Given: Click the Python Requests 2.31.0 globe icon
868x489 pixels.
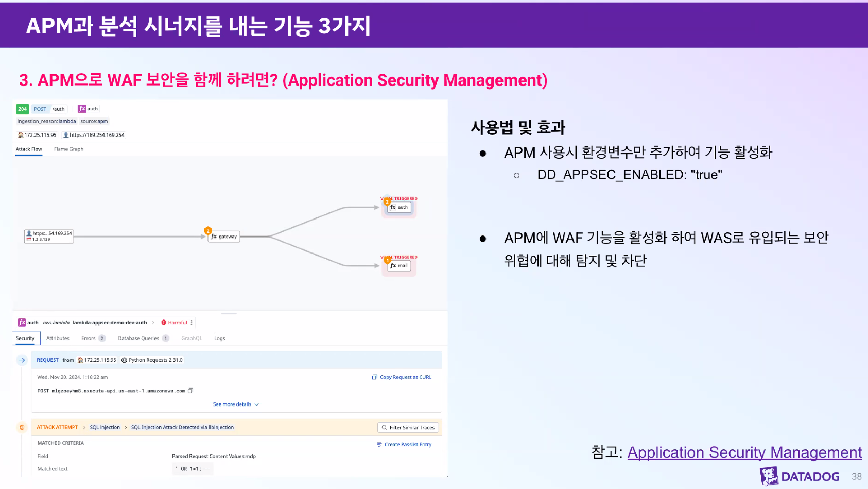Looking at the screenshot, I should (x=124, y=360).
